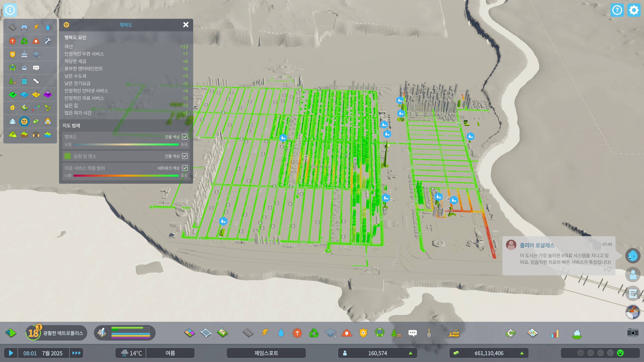Open the education info view icon

point(36,54)
